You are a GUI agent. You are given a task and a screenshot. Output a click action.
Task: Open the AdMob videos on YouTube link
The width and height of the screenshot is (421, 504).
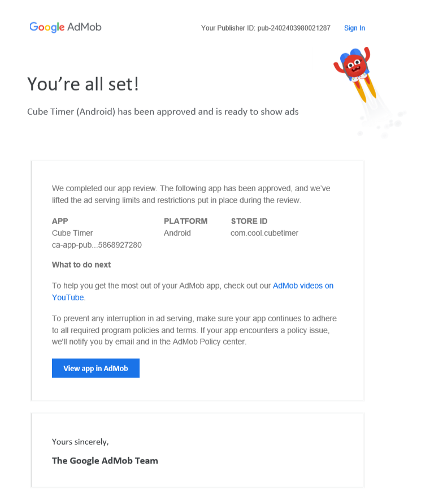(x=303, y=286)
